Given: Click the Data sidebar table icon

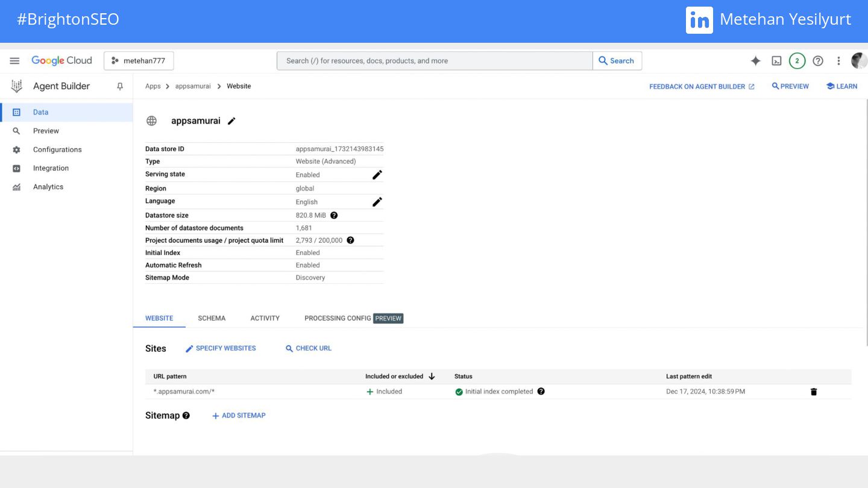Looking at the screenshot, I should point(16,112).
